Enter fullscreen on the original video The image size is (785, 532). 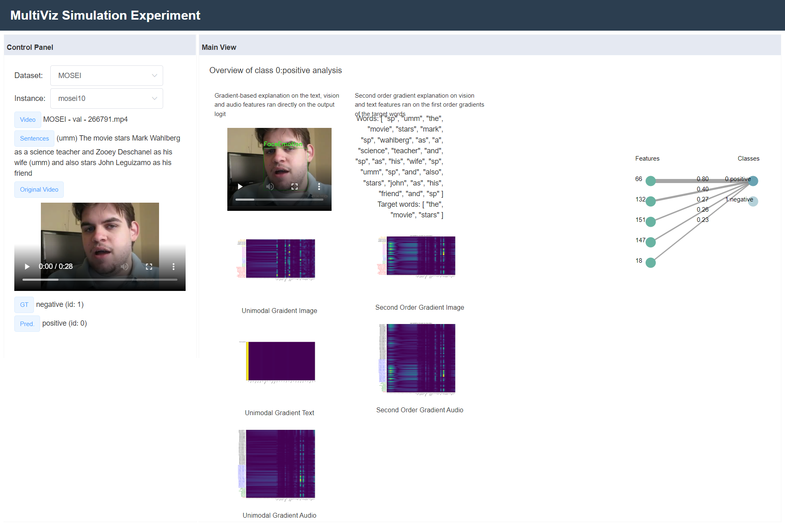(x=149, y=266)
